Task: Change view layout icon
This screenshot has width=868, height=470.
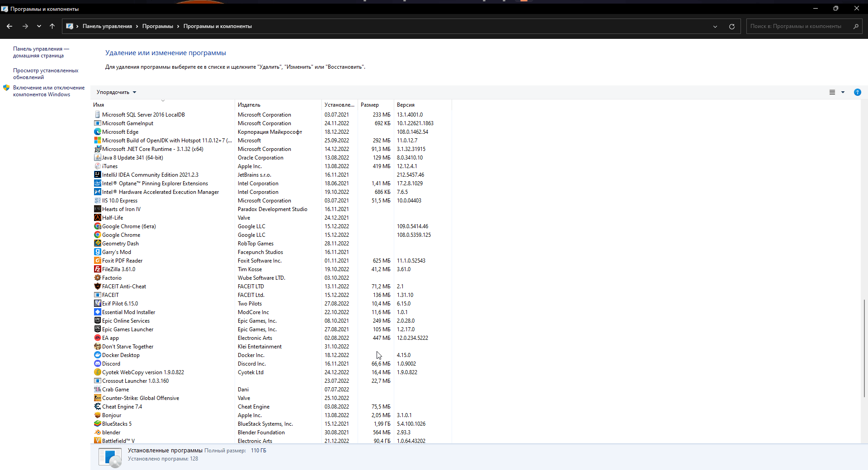Action: pos(832,92)
